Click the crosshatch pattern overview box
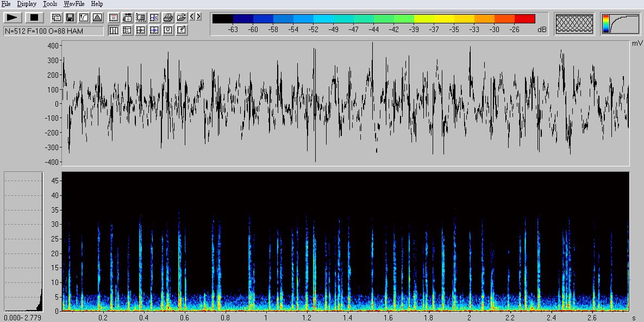Screen dimensions: 644x322 (x=574, y=24)
